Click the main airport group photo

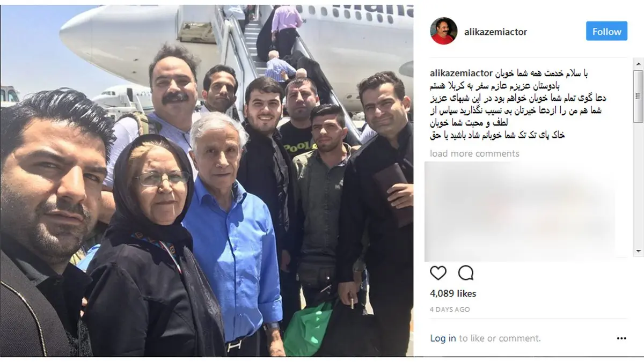point(207,181)
